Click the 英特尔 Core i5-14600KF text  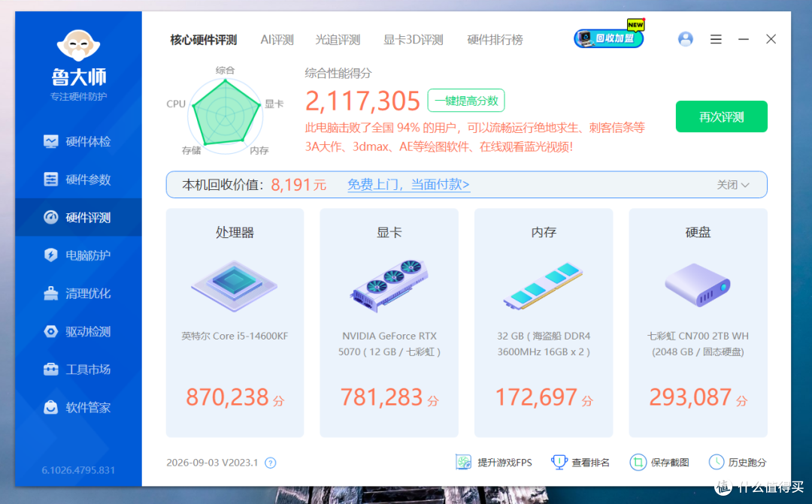235,336
